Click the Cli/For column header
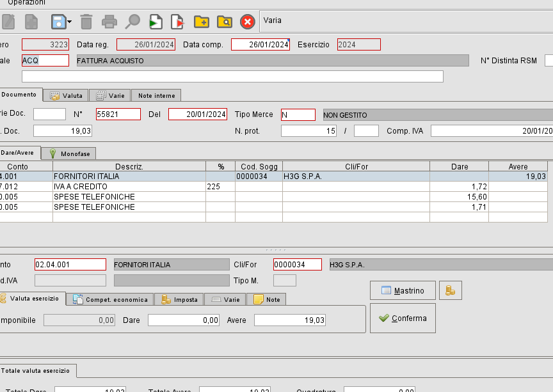553x392 pixels. (x=357, y=166)
